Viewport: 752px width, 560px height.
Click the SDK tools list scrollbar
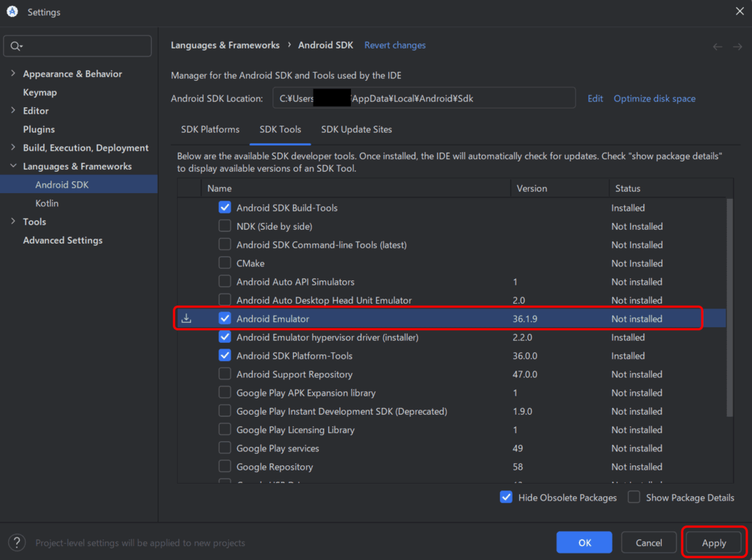click(x=729, y=308)
